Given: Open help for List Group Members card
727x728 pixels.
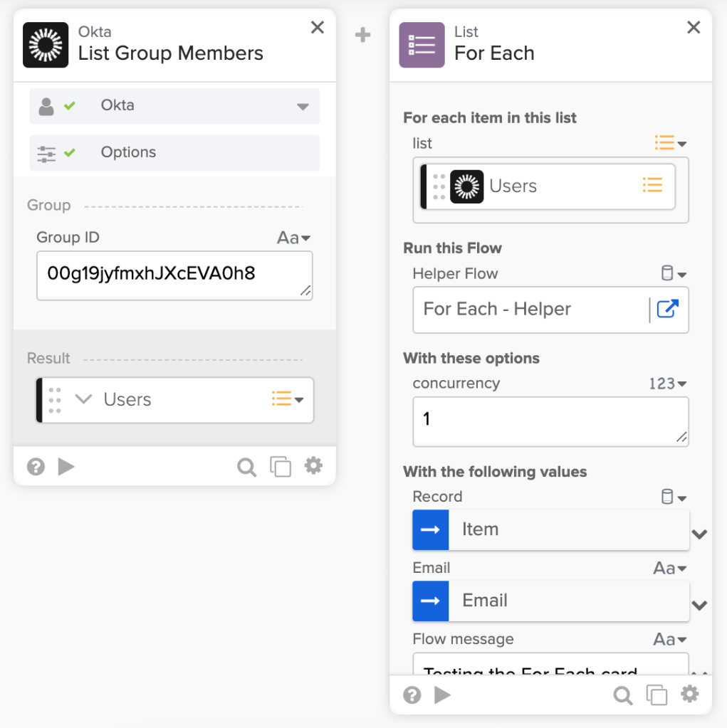Looking at the screenshot, I should point(36,467).
